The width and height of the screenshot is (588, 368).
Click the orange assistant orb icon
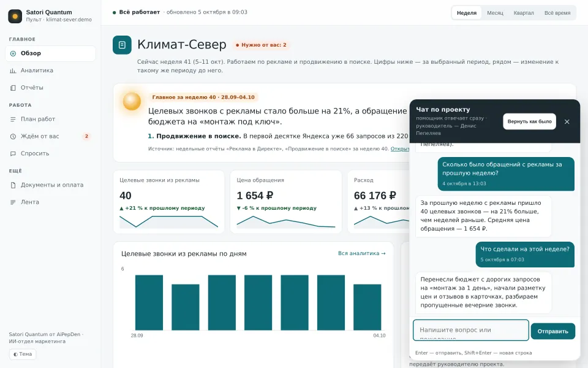coord(132,101)
